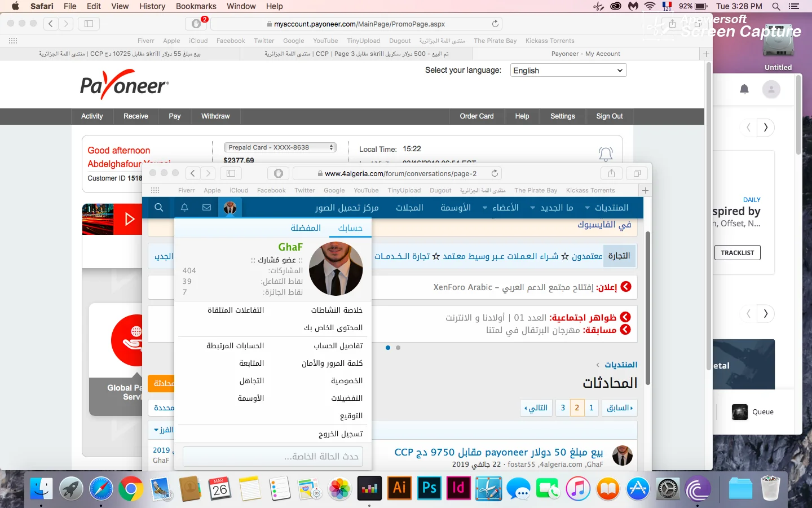Image resolution: width=812 pixels, height=508 pixels.
Task: Click the forum search magnifier icon
Action: (x=159, y=208)
